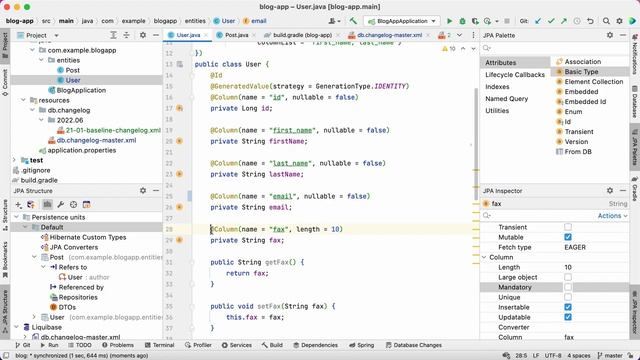Collapse all in Project panel
This screenshot has width=640, height=360.
tap(126, 36)
